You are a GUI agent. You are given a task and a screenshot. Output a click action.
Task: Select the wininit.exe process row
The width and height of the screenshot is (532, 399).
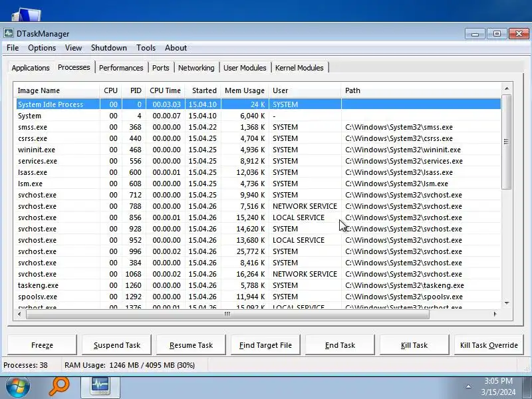click(x=258, y=150)
